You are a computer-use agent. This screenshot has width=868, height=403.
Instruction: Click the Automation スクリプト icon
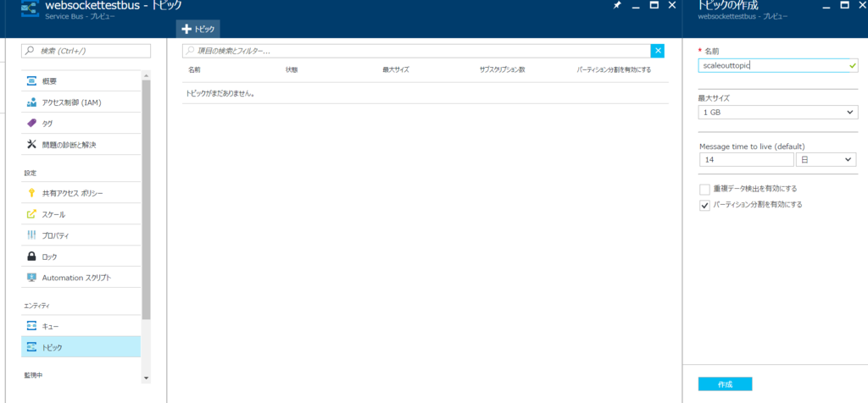click(31, 278)
